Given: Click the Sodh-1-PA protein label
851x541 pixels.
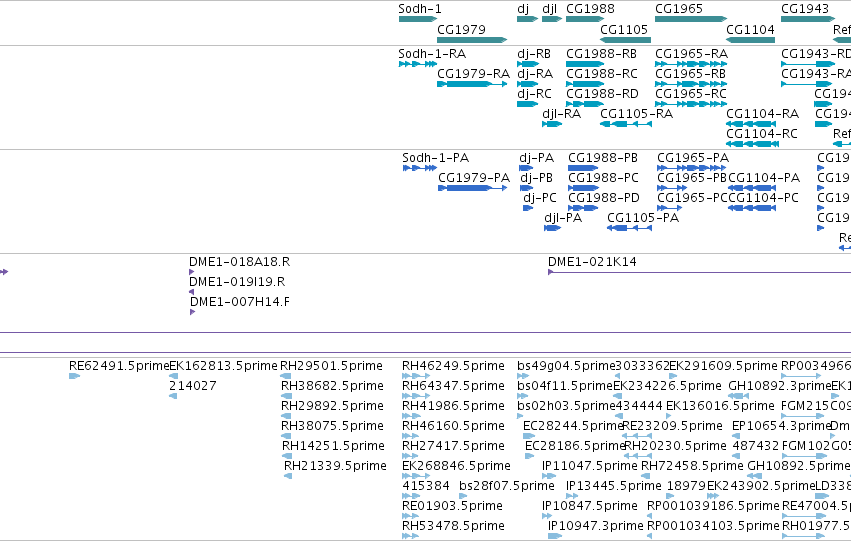Looking at the screenshot, I should coord(435,158).
